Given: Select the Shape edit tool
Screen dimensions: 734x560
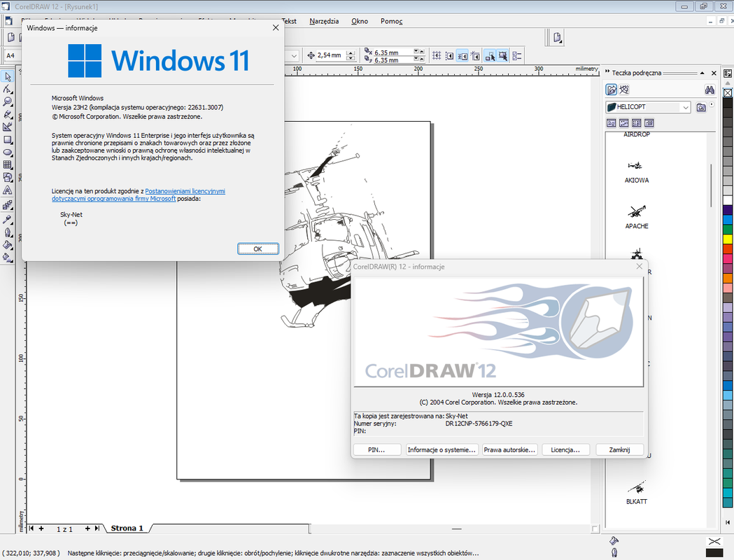Looking at the screenshot, I should [x=8, y=90].
